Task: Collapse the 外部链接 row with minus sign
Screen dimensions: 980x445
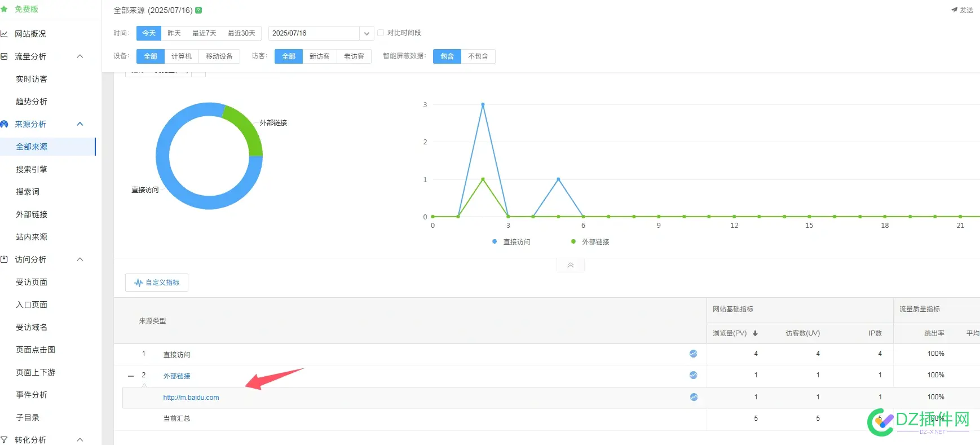Action: 131,376
